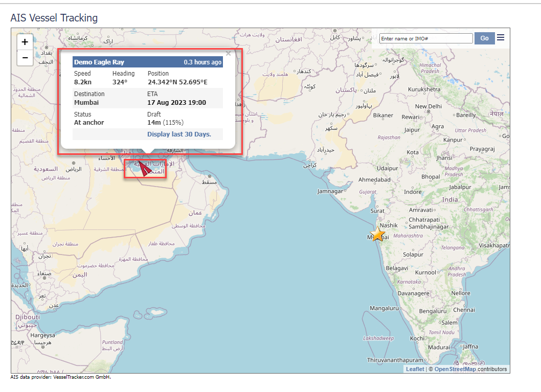Click the speed value 8.2kn
The width and height of the screenshot is (541, 392).
83,82
